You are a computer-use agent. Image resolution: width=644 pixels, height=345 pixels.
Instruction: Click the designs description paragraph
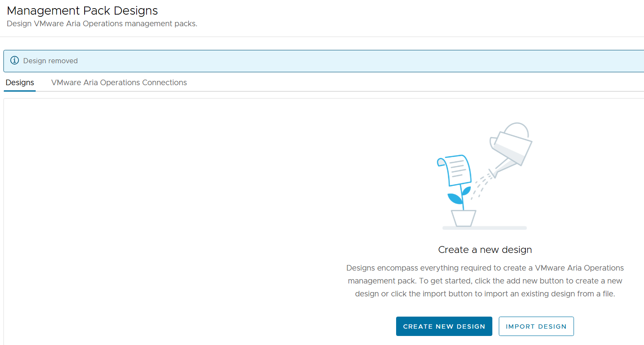pyautogui.click(x=485, y=281)
